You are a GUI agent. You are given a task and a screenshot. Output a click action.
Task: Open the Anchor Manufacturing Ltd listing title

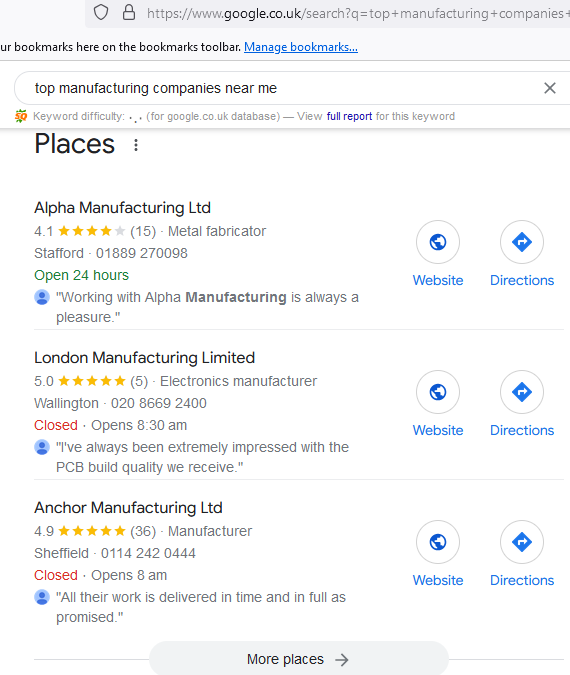[128, 508]
